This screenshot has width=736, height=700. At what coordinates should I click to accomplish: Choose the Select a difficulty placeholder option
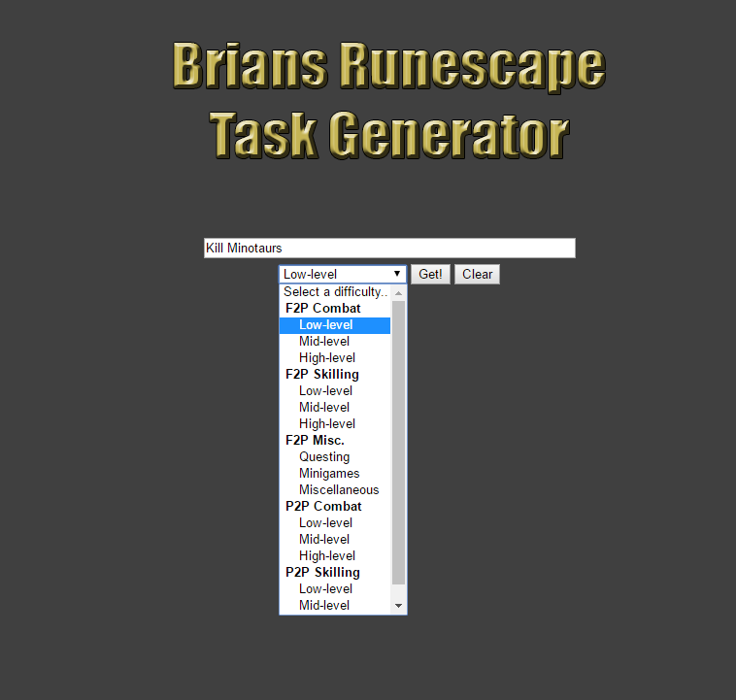[x=335, y=292]
